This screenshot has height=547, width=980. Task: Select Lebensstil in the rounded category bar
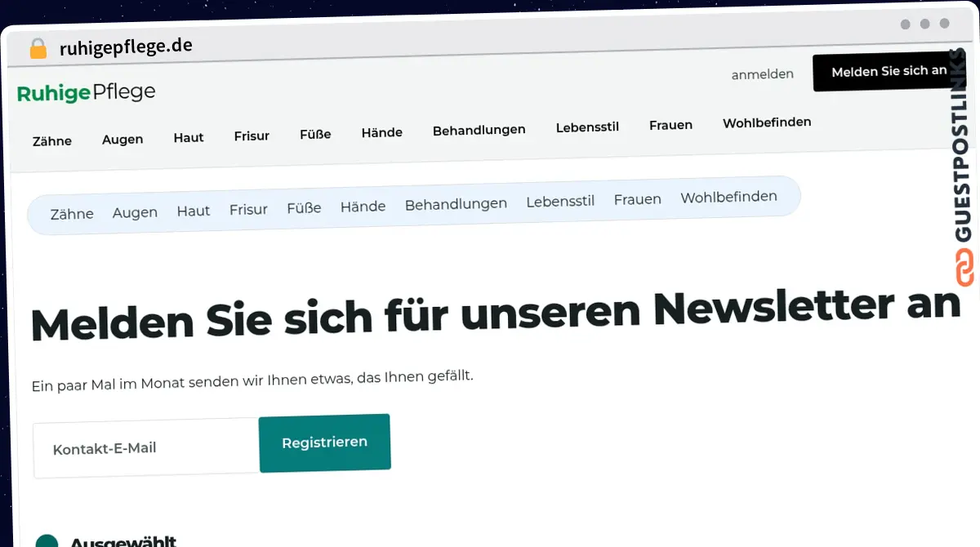(560, 201)
